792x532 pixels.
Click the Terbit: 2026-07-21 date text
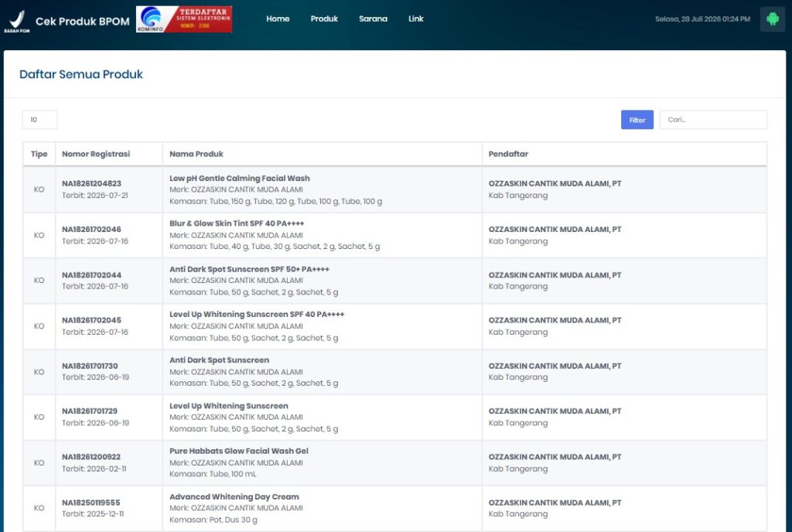95,196
